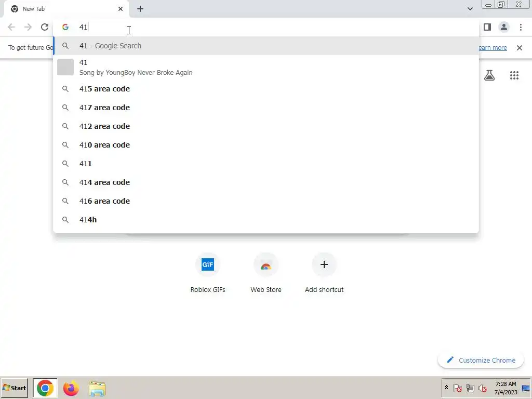532x399 pixels.
Task: Choose the '414h' suggestion
Action: tap(266, 220)
